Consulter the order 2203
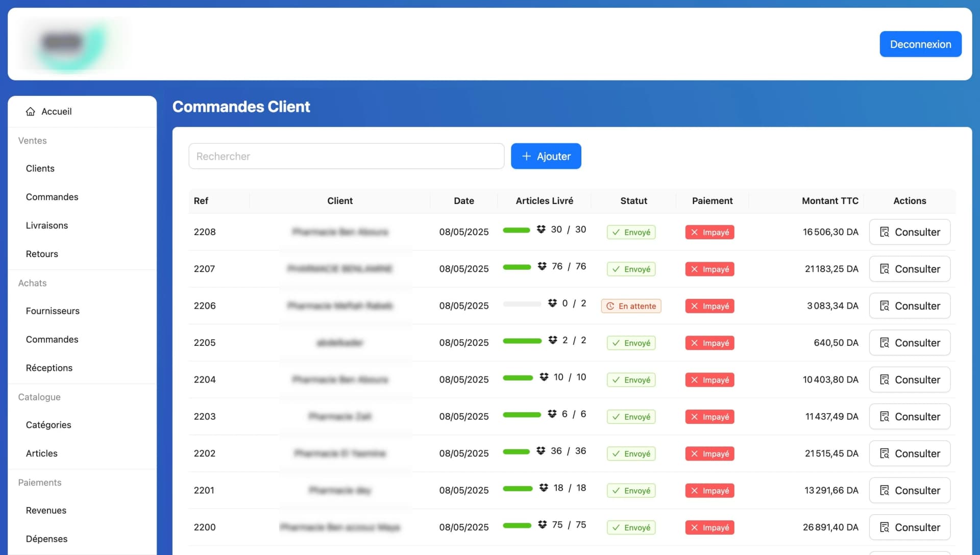 coord(910,416)
